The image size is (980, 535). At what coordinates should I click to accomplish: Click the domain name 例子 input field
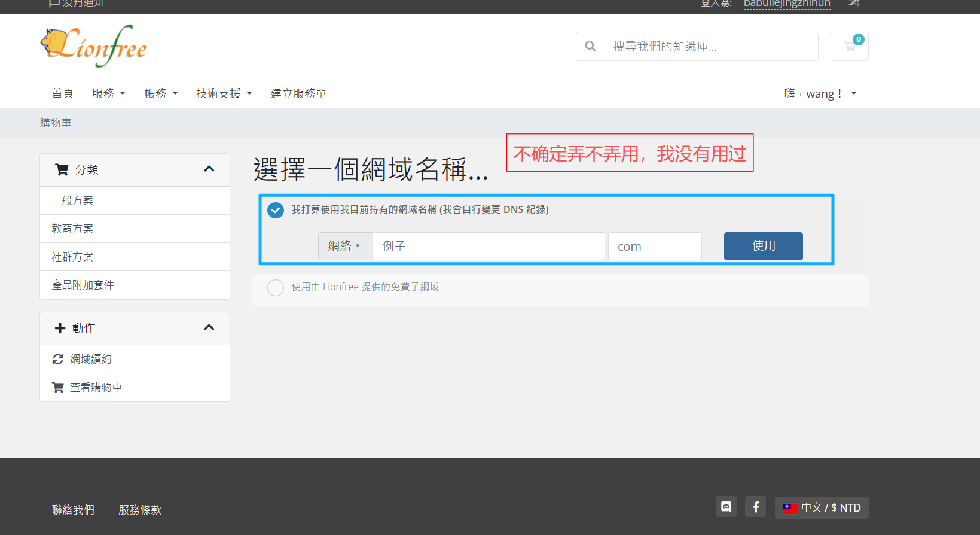pyautogui.click(x=489, y=246)
